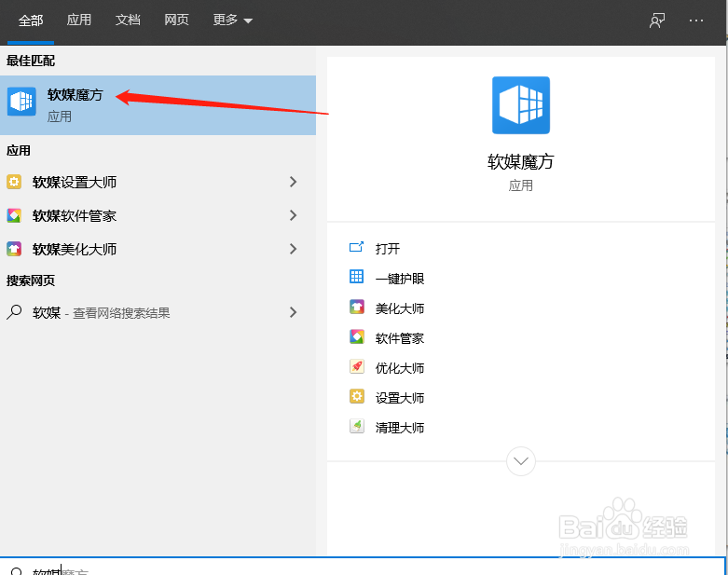Click the large 软媒魔方 logo in preview pane

click(521, 105)
